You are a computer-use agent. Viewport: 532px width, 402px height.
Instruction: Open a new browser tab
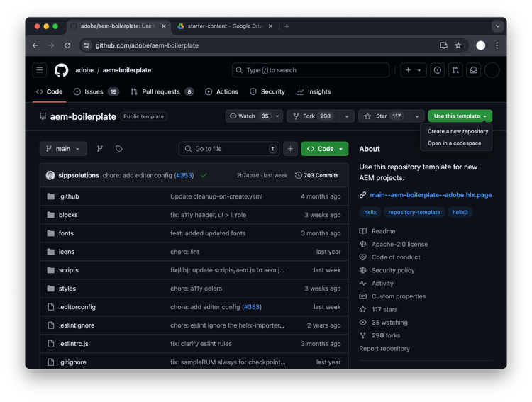click(x=287, y=26)
